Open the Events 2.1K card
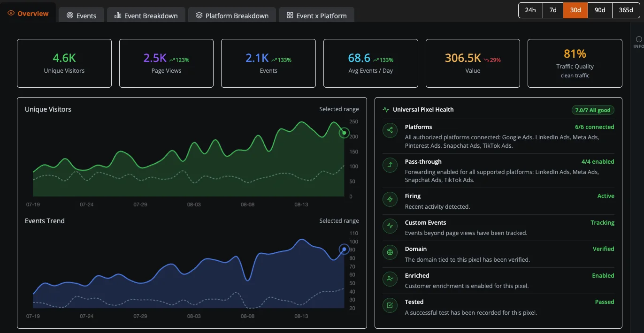Screen dimensions: 644x333 [268, 63]
